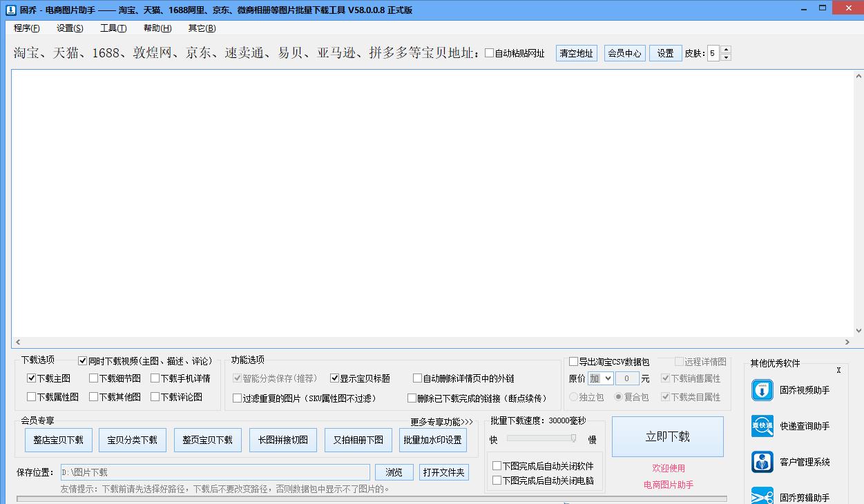Launch 快递查询助手 from the sidebar
The width and height of the screenshot is (864, 504).
tap(762, 426)
